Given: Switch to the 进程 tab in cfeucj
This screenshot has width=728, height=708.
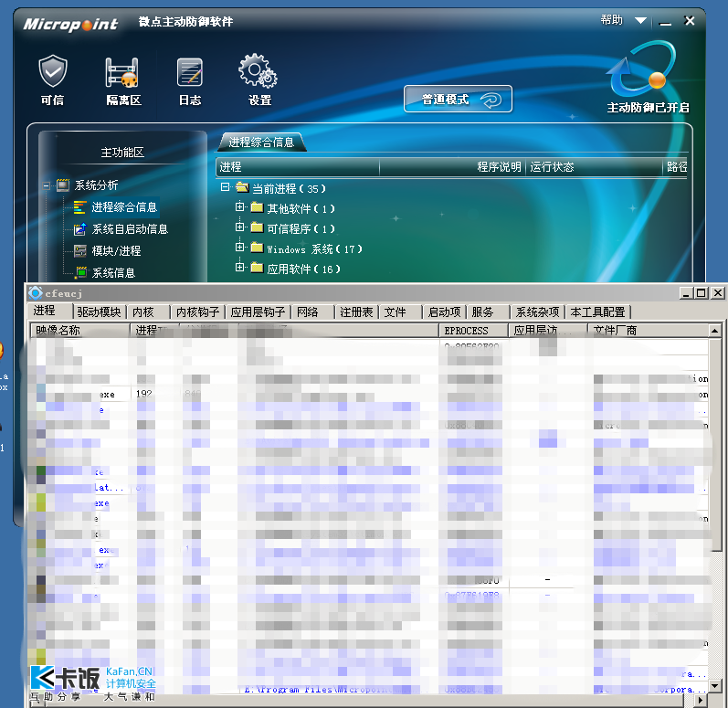Looking at the screenshot, I should click(x=50, y=311).
